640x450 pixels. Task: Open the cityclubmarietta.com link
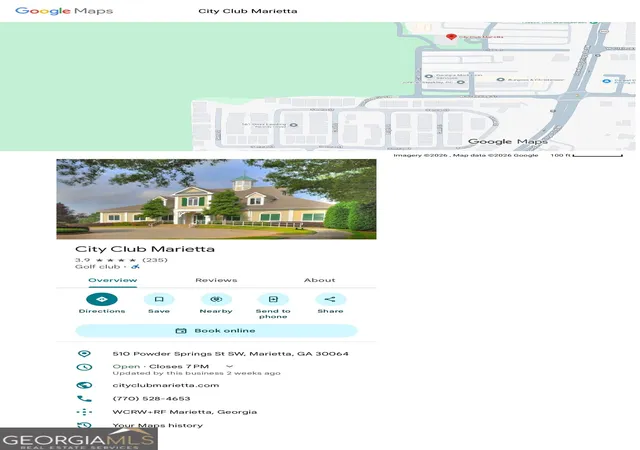click(166, 385)
